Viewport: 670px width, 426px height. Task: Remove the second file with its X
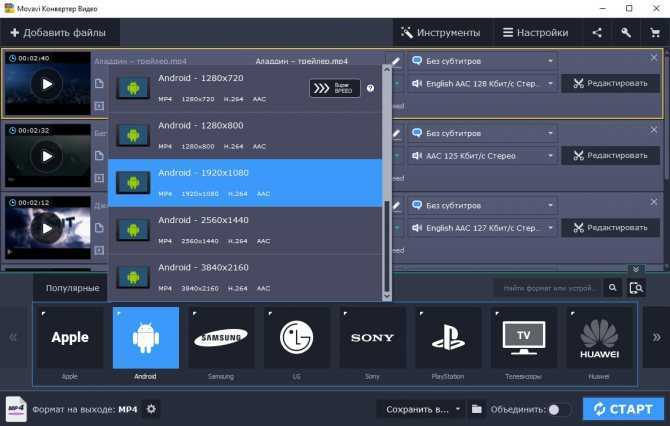click(x=654, y=130)
